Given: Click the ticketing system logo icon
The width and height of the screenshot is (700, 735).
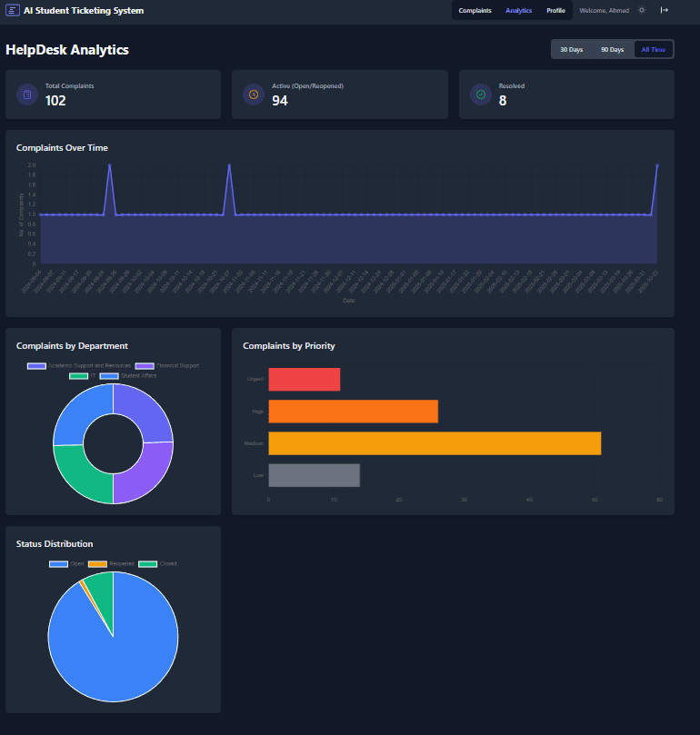Looking at the screenshot, I should coord(12,11).
